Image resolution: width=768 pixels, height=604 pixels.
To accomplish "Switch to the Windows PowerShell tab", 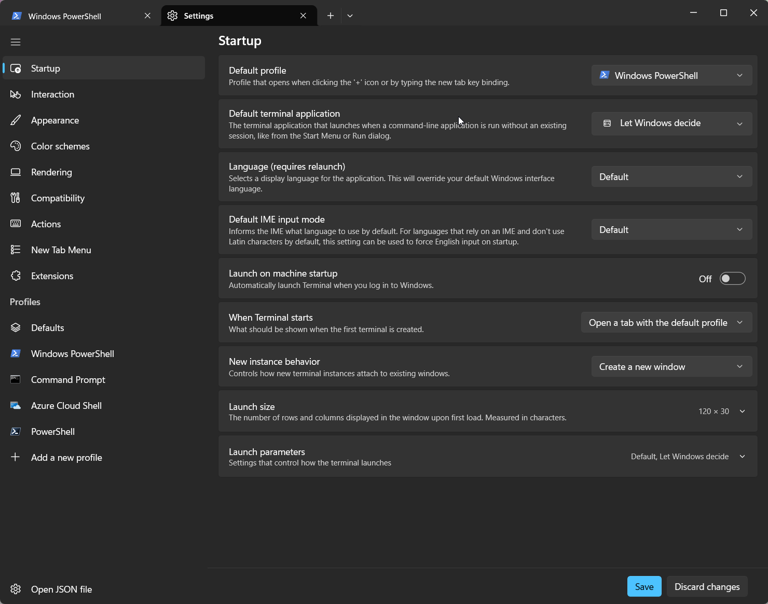I will click(81, 16).
